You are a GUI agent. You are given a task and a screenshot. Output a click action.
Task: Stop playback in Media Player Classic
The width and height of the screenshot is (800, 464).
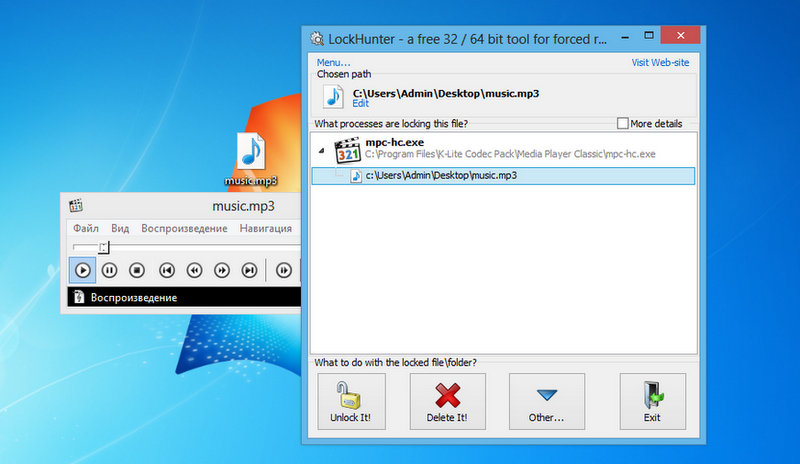click(137, 270)
